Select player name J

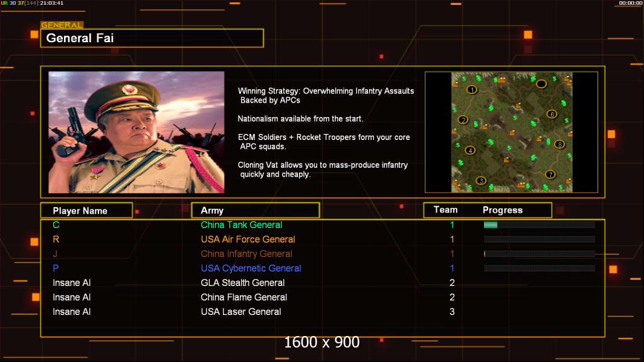coord(55,254)
